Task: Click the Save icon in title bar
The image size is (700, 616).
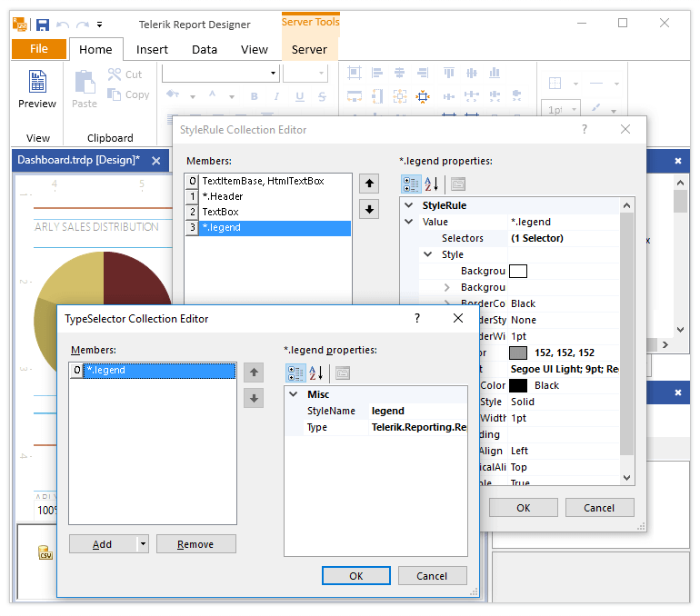Action: point(43,25)
